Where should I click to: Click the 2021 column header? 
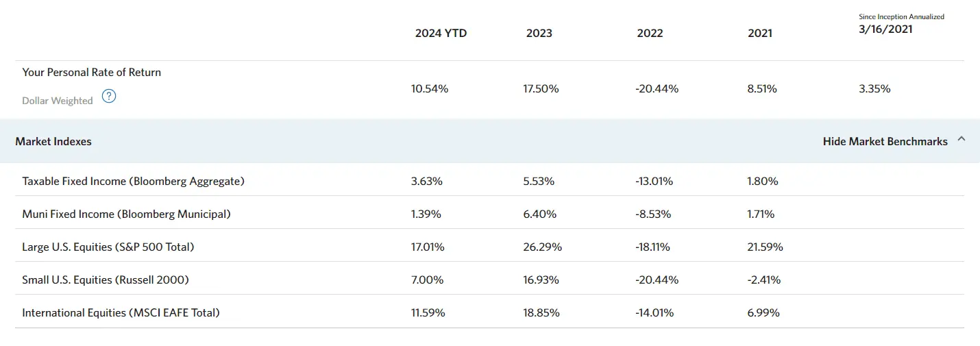pos(760,33)
